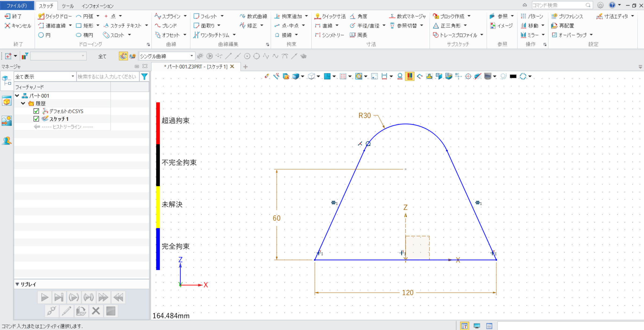The height and width of the screenshot is (330, 644).
Task: Expand the 矩形 rectangle dropdown arrow
Action: click(98, 25)
